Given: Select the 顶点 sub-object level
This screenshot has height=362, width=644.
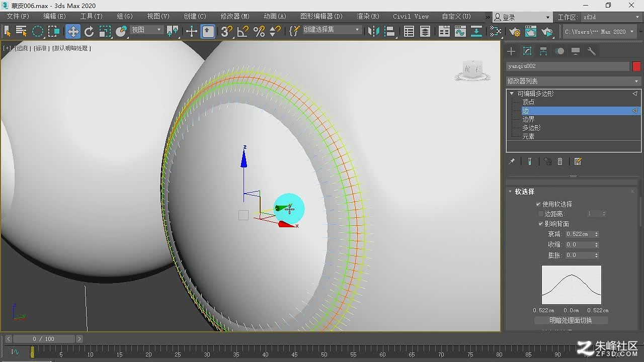Looking at the screenshot, I should coord(528,102).
